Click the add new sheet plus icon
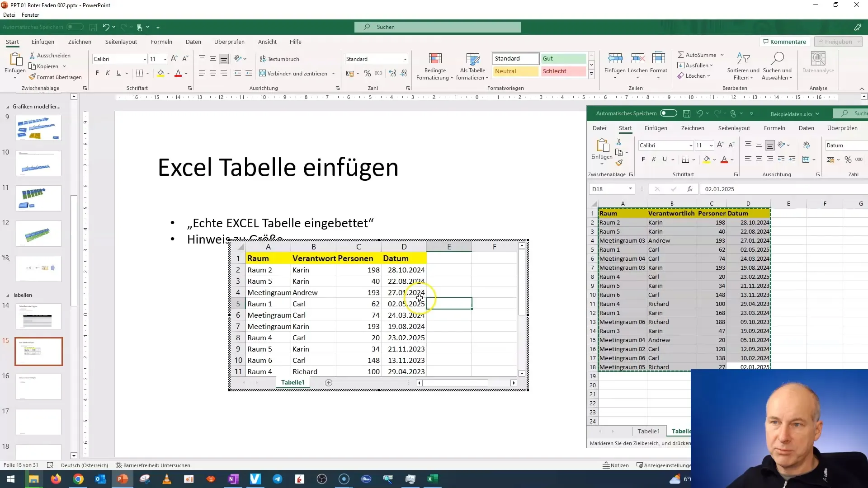Viewport: 868px width, 488px height. tap(329, 383)
